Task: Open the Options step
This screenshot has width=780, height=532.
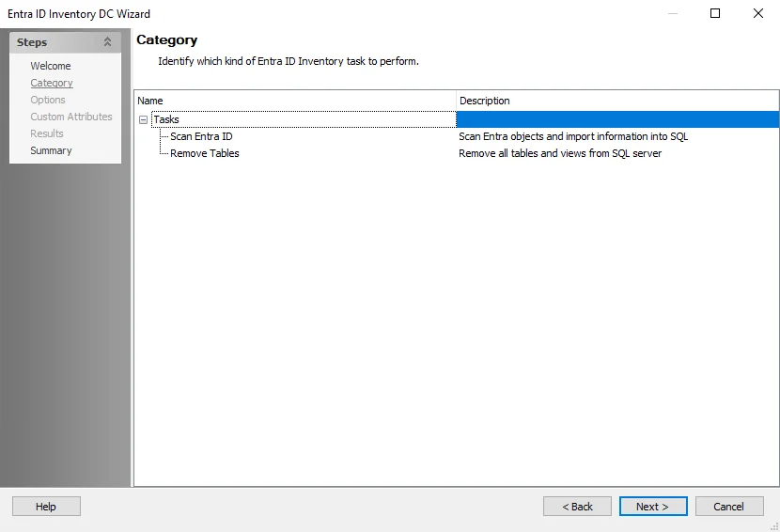Action: click(47, 100)
